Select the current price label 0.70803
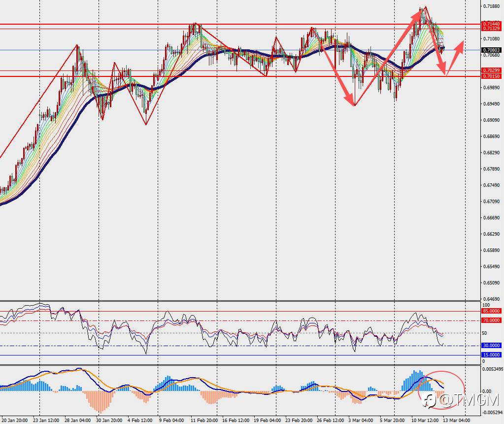 [492, 50]
